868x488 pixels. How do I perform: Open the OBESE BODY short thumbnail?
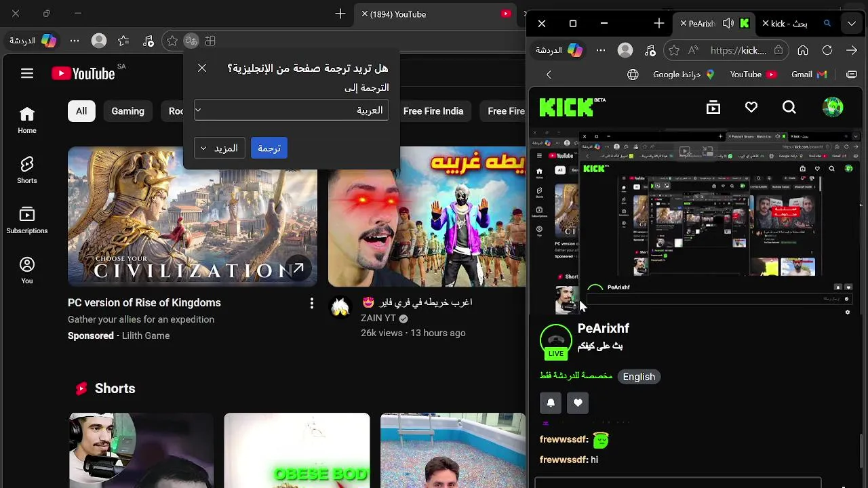[297, 450]
